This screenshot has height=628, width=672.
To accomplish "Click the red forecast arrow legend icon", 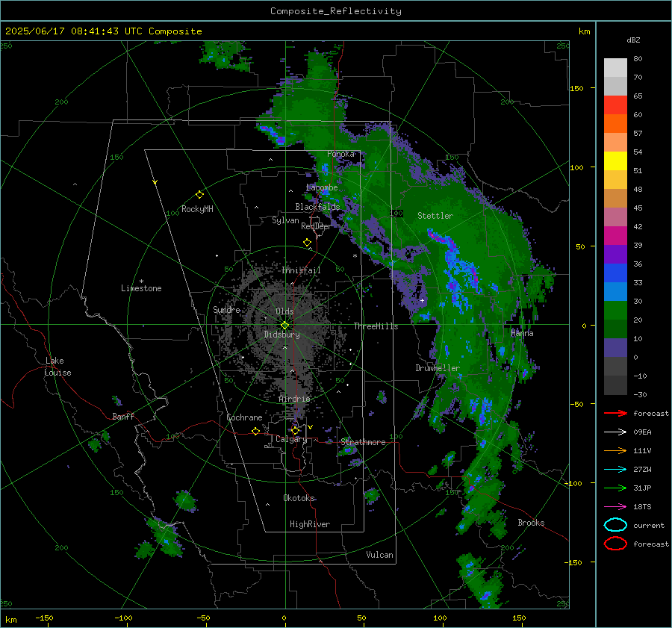I will pos(615,413).
